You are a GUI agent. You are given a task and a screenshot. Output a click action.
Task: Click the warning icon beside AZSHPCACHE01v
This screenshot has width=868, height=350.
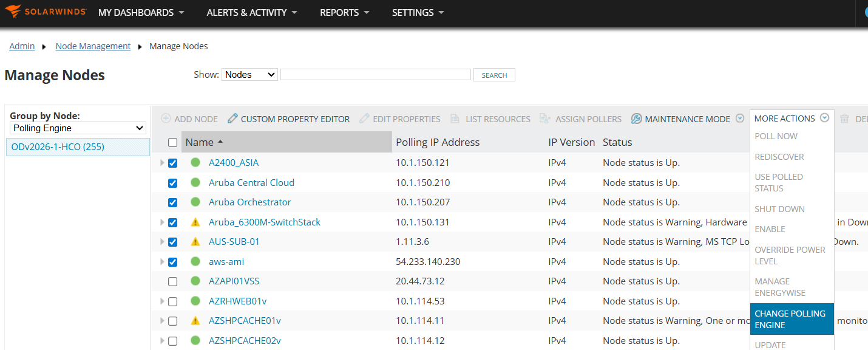195,320
